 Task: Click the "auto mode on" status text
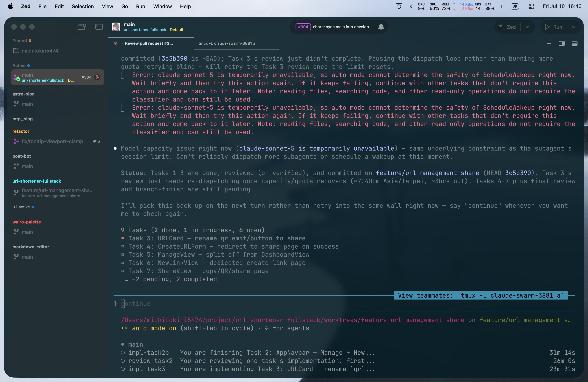point(154,328)
